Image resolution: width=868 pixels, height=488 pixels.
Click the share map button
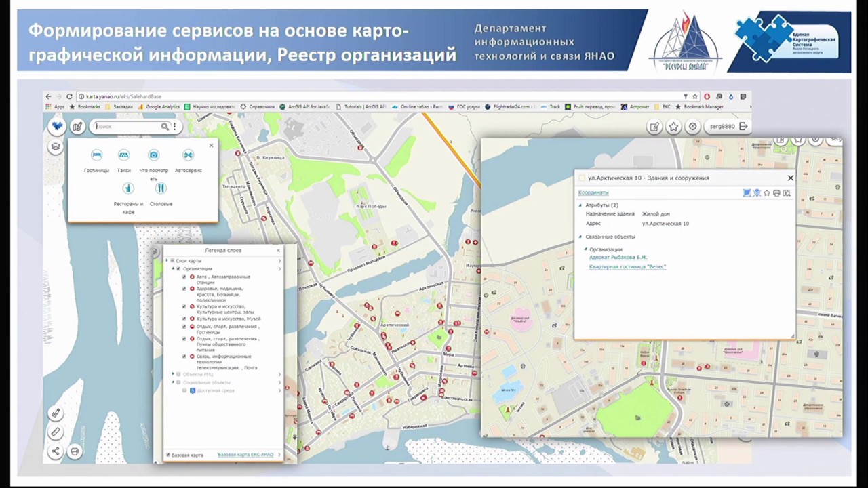tap(56, 451)
